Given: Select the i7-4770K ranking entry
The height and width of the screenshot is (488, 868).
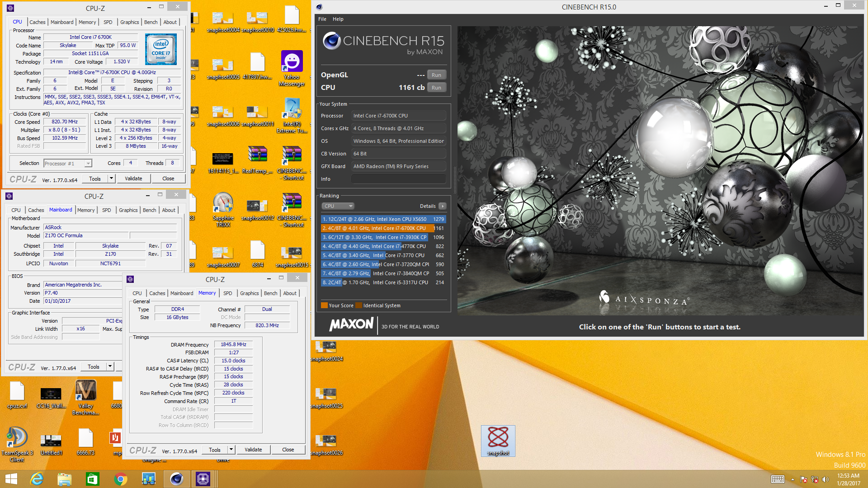Looking at the screenshot, I should click(383, 246).
